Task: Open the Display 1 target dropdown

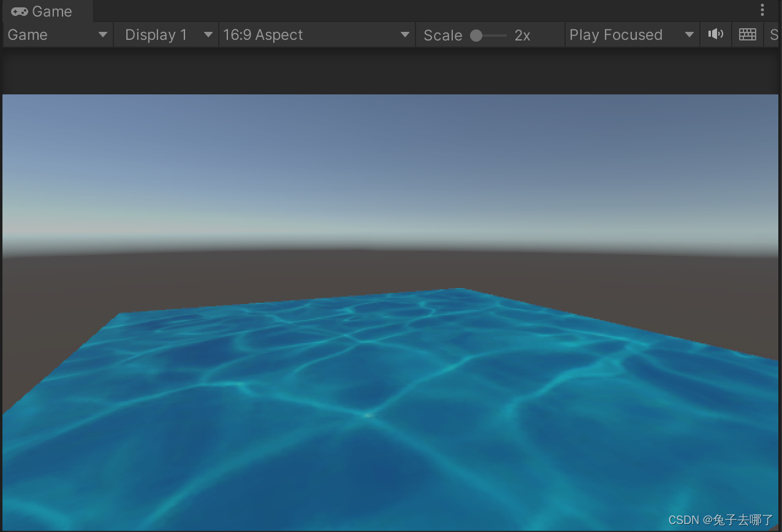Action: pyautogui.click(x=165, y=34)
